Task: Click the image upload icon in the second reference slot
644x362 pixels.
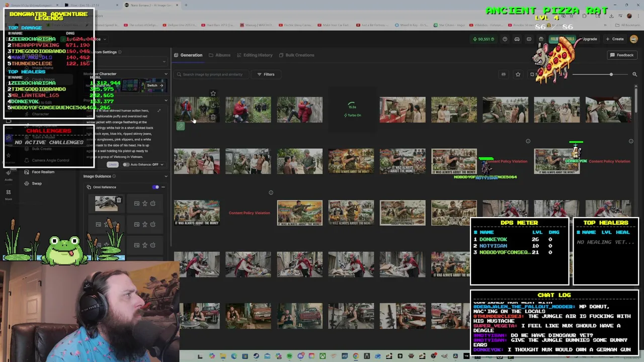Action: [137, 204]
